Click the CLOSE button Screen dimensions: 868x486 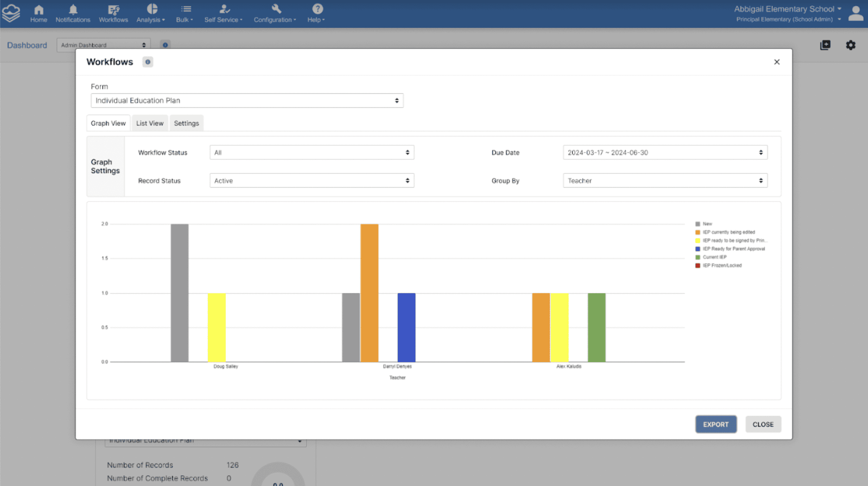click(x=763, y=424)
